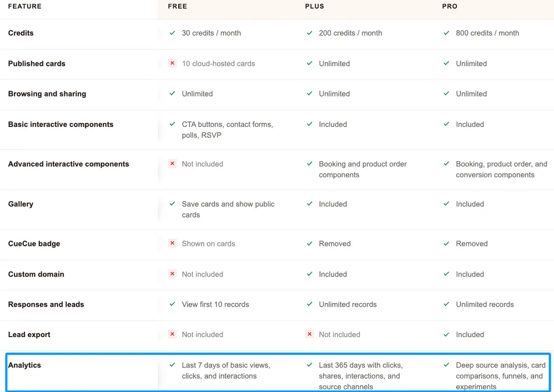This screenshot has width=554, height=392.
Task: Click the red X icon beside 10 cloud-hosted cards
Action: click(x=172, y=63)
